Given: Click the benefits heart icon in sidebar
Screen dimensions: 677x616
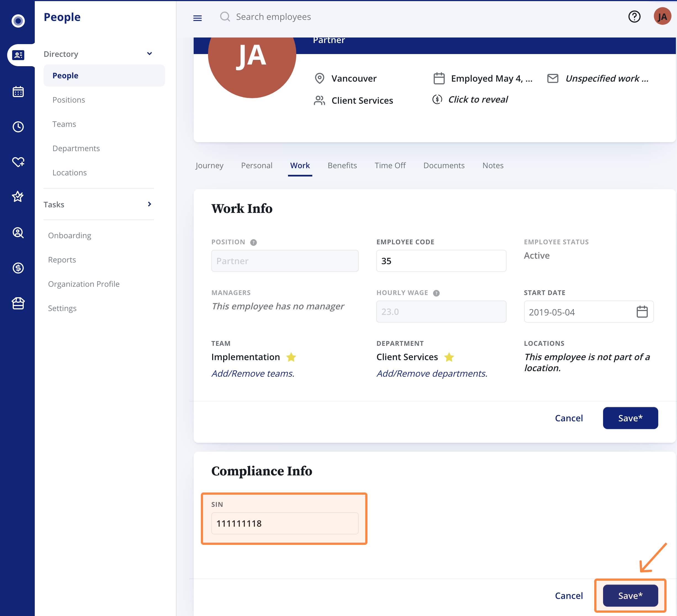Looking at the screenshot, I should pos(18,162).
